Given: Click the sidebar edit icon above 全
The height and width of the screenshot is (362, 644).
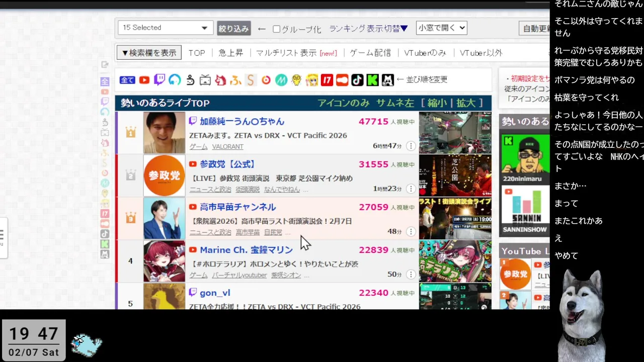Looking at the screenshot, I should (x=105, y=65).
